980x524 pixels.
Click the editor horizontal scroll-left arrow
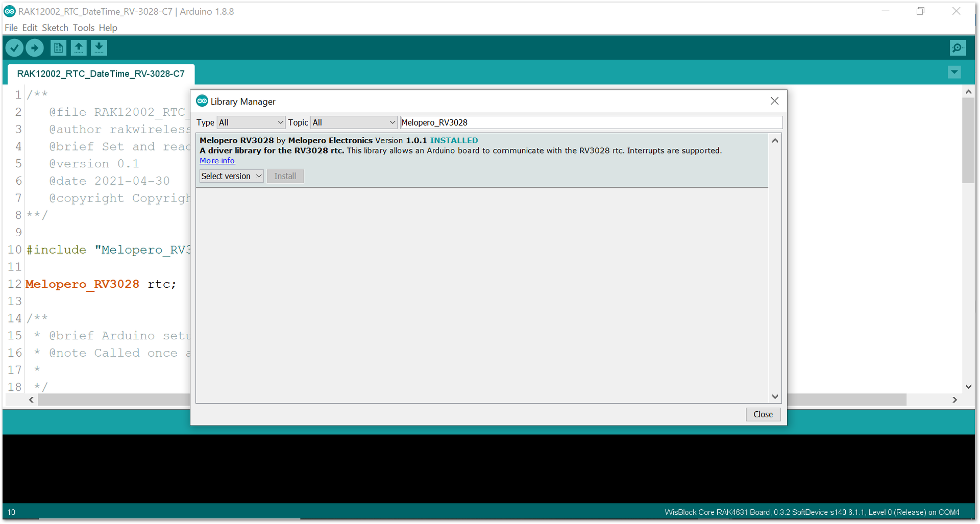[31, 400]
